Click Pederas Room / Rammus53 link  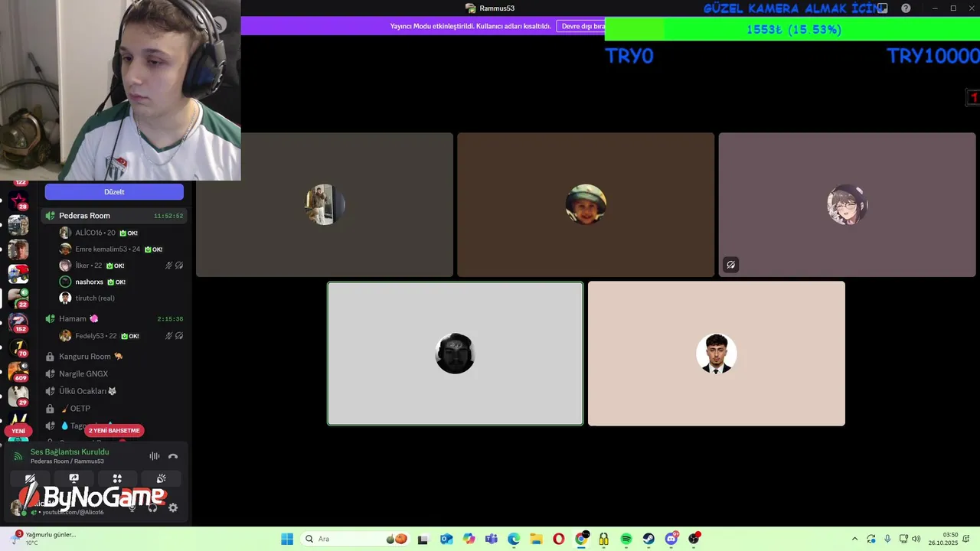(67, 461)
